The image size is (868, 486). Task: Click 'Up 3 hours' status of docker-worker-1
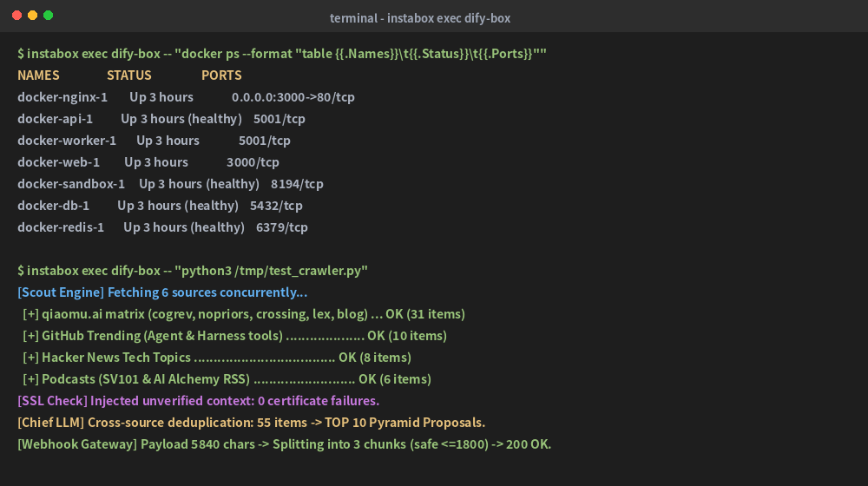168,141
